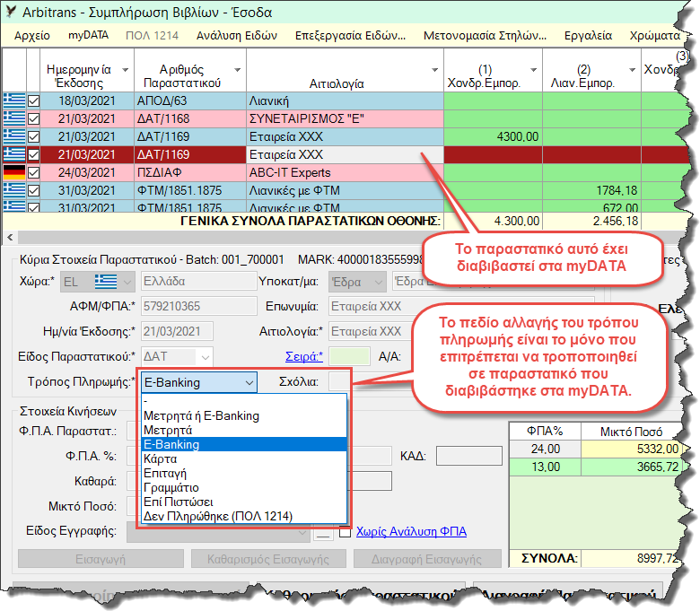Viewport: 700px width, 611px height.
Task: Click the Καθαρισμός Εισαγωγής button
Action: 268,559
